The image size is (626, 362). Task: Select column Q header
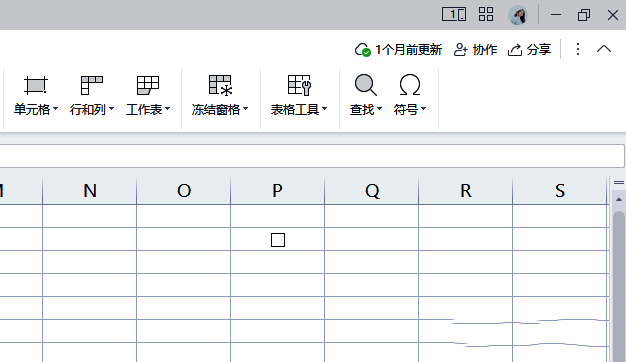click(x=372, y=191)
